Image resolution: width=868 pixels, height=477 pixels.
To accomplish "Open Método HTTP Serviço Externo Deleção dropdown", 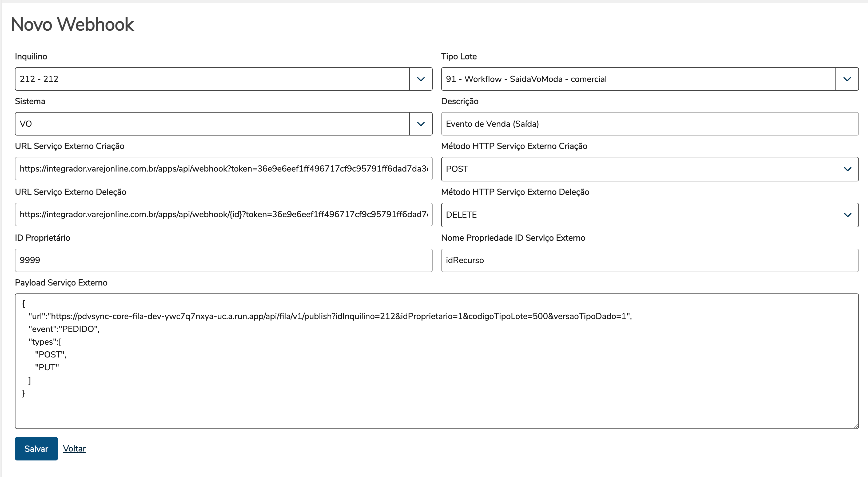I will click(640, 215).
